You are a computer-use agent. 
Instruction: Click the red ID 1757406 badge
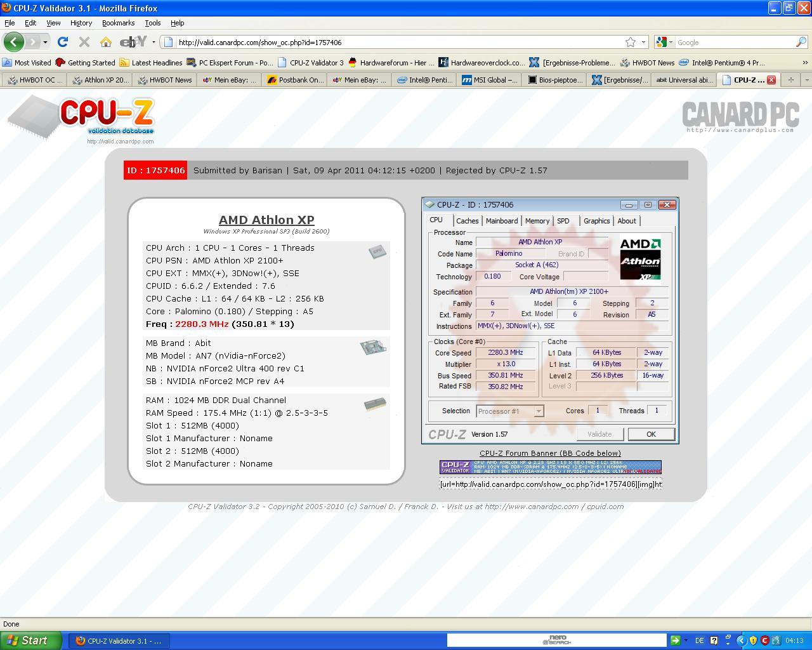click(x=155, y=170)
